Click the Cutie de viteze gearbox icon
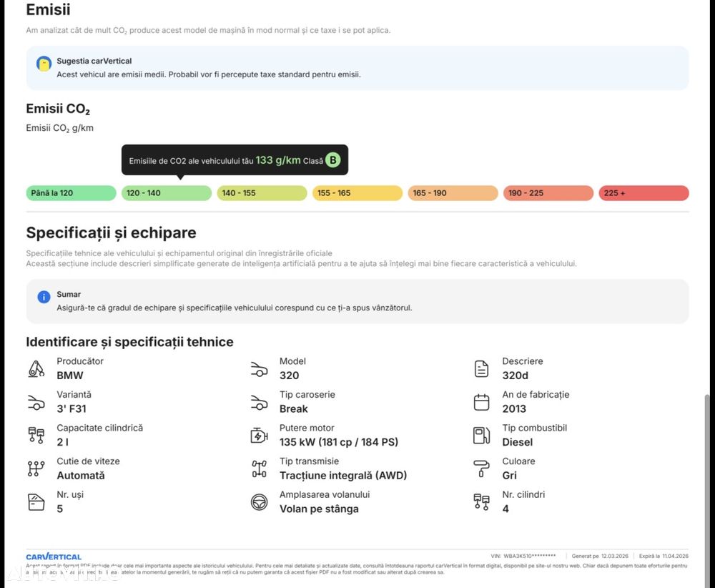 (x=36, y=469)
